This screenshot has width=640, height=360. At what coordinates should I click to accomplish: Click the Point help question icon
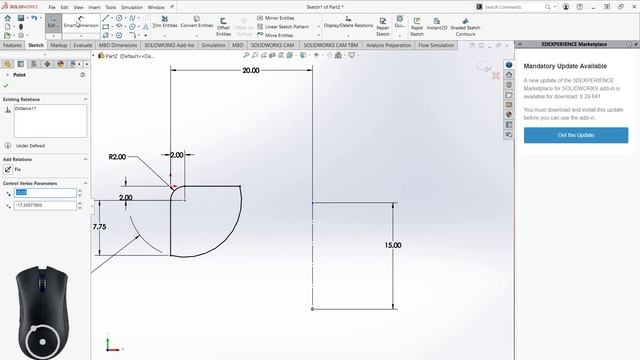[82, 75]
